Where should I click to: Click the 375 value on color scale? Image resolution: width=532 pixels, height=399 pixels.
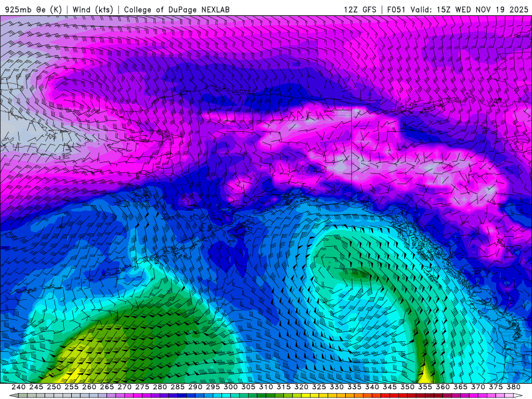point(495,387)
